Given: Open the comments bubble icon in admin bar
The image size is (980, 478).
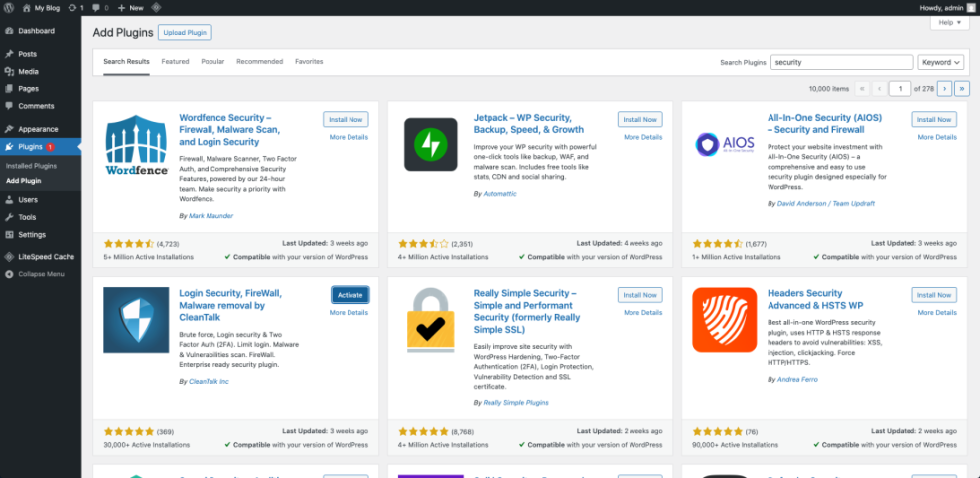Looking at the screenshot, I should click(100, 8).
